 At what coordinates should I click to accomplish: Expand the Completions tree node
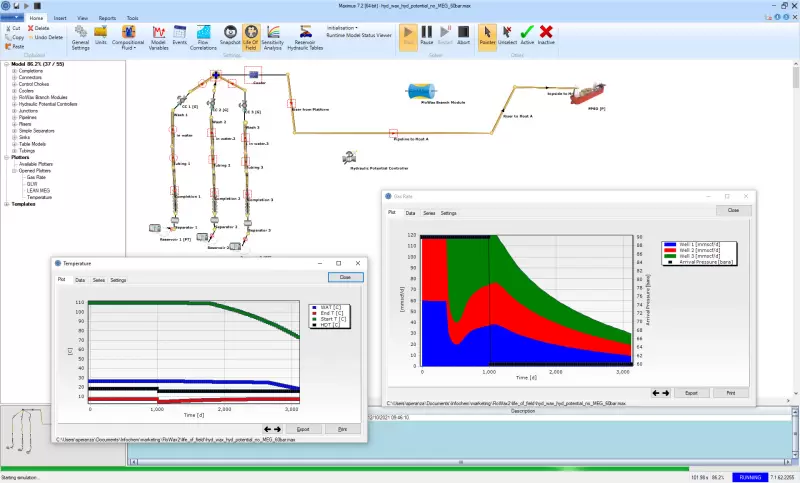pos(15,71)
